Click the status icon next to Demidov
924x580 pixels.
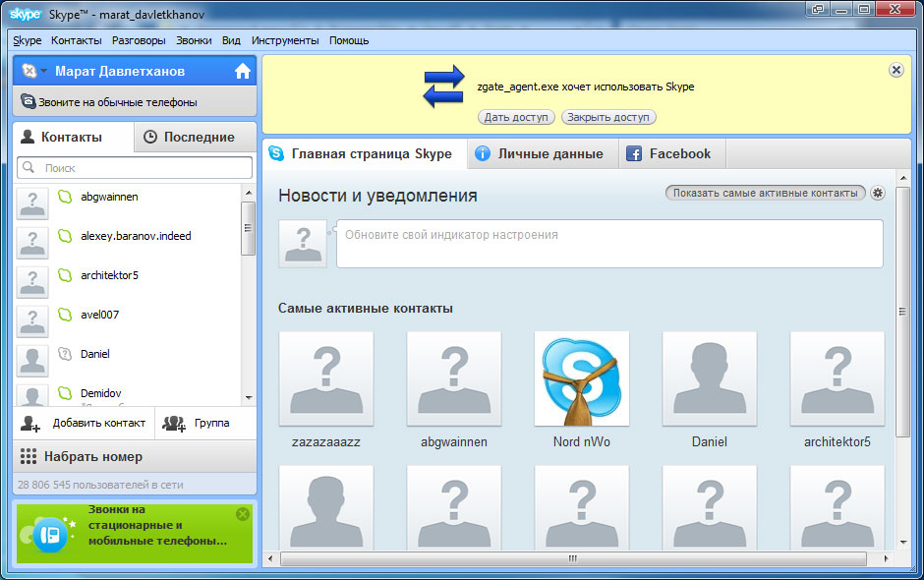click(65, 392)
